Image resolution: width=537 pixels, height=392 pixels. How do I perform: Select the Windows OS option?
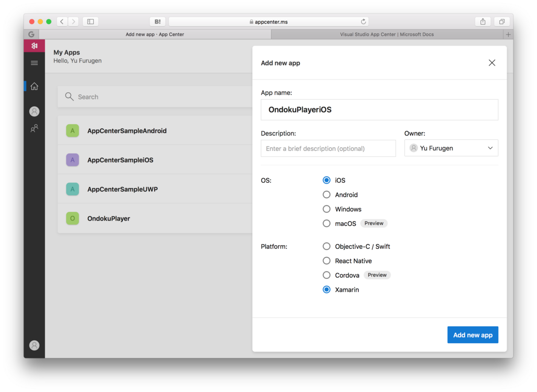[x=327, y=209]
